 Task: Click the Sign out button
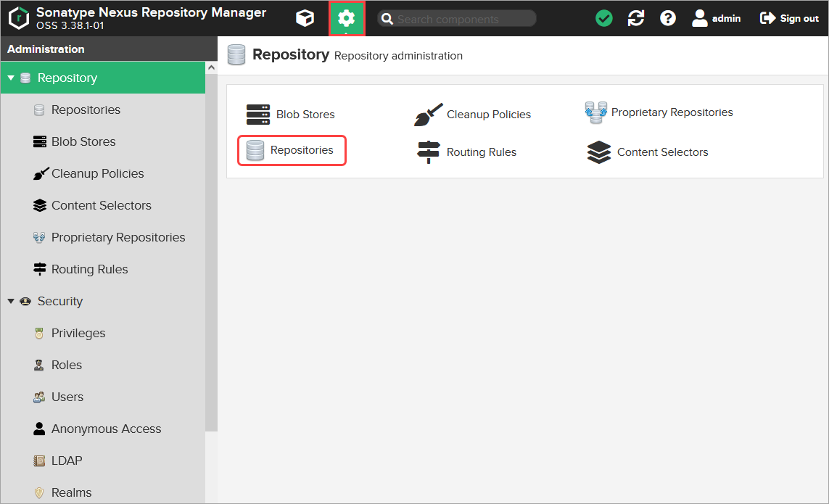click(789, 19)
